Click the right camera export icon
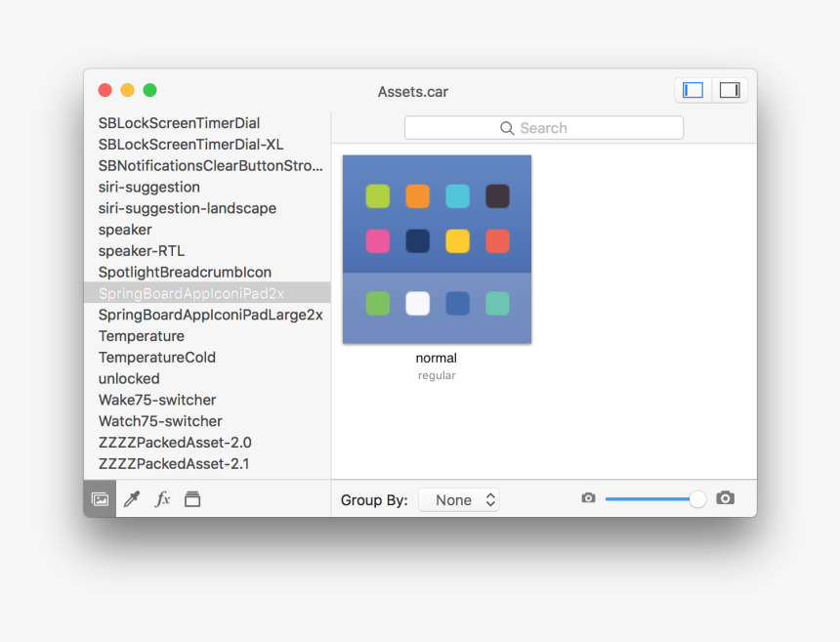 coord(725,498)
